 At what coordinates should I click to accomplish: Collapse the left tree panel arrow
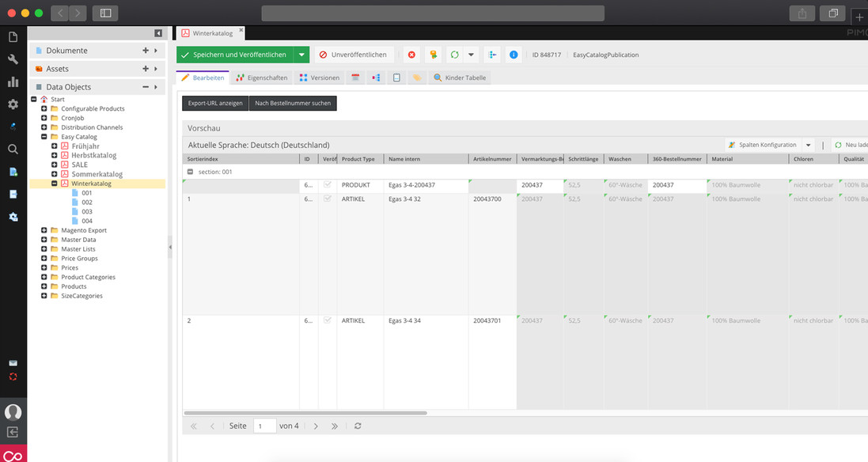[158, 32]
